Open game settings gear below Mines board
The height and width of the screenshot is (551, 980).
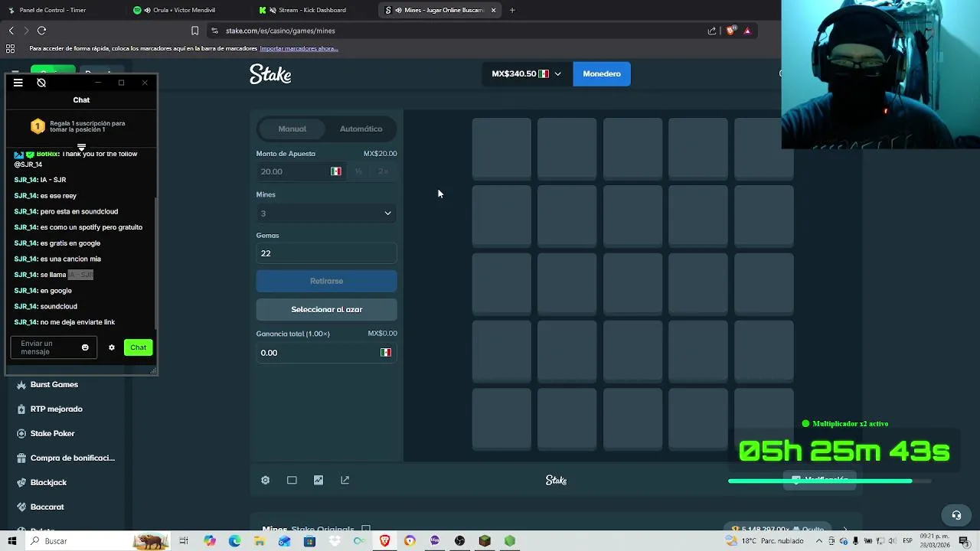pos(266,480)
